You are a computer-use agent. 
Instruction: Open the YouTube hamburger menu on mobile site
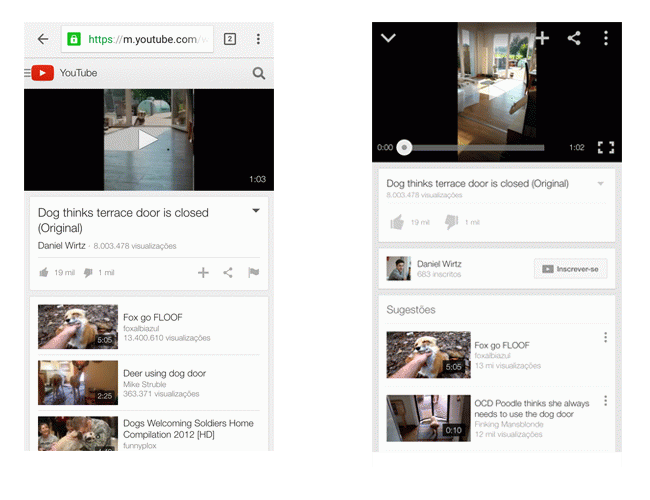click(27, 73)
